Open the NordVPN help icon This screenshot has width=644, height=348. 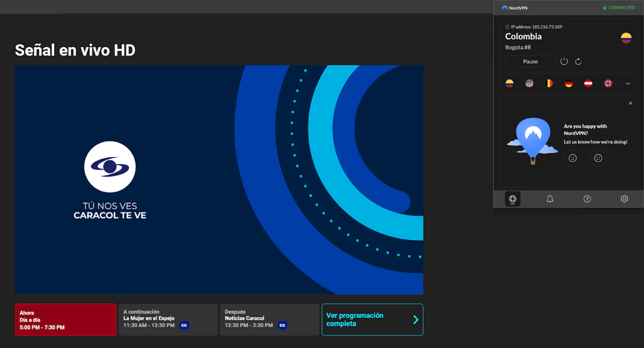click(x=587, y=199)
